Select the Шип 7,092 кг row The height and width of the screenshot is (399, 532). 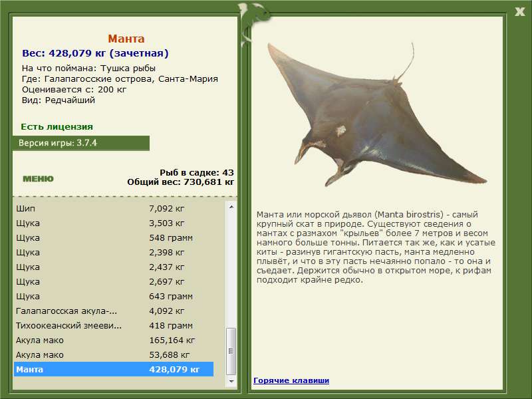[114, 209]
